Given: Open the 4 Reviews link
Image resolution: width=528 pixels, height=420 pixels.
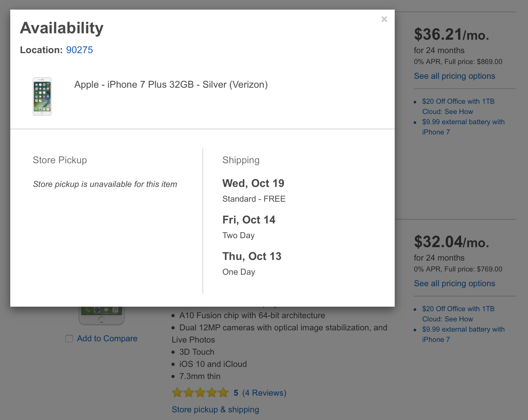Looking at the screenshot, I should click(264, 393).
